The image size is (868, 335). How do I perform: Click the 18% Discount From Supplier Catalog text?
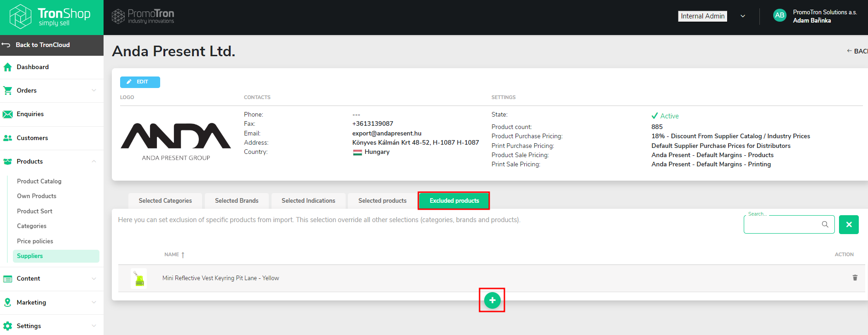pos(730,136)
